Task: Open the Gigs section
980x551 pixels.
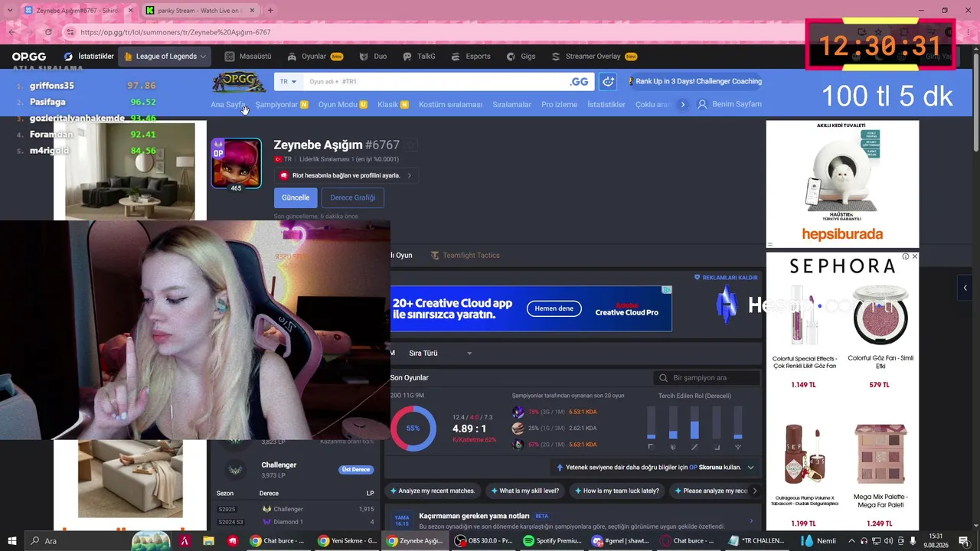Action: (521, 57)
